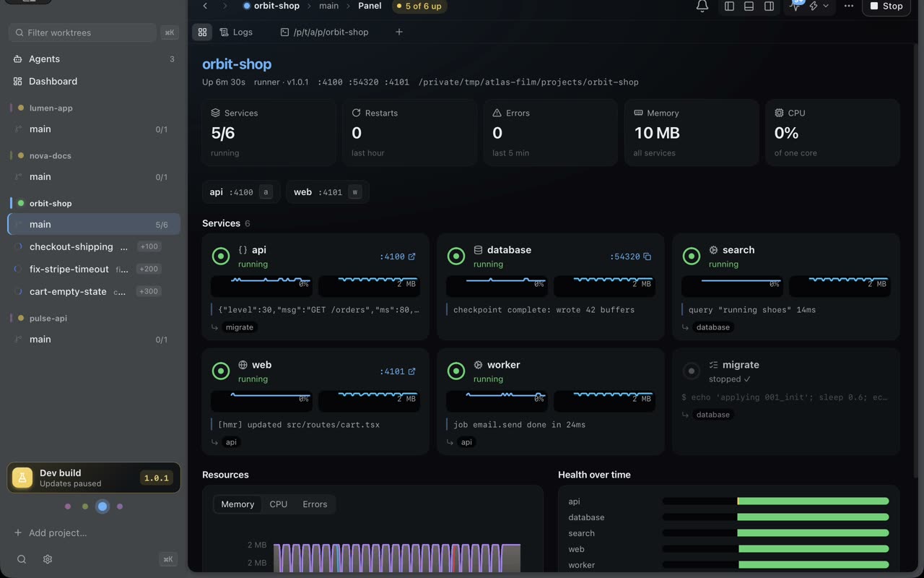Image resolution: width=924 pixels, height=578 pixels.
Task: Select the blue project color dot
Action: pos(103,506)
